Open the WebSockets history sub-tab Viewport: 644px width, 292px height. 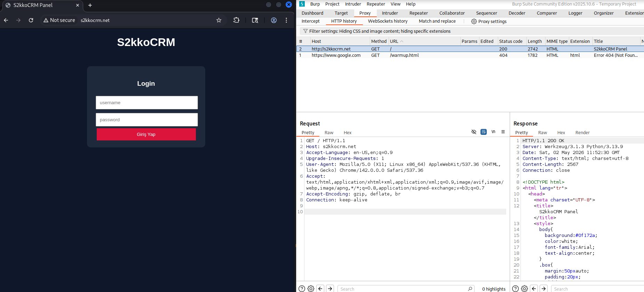388,21
